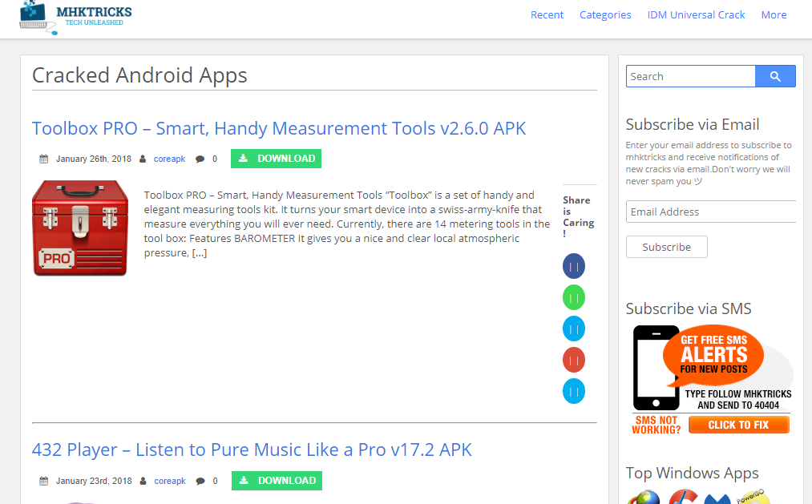Click comment bubble icon on 432 Player post
Image resolution: width=812 pixels, height=504 pixels.
click(x=200, y=481)
